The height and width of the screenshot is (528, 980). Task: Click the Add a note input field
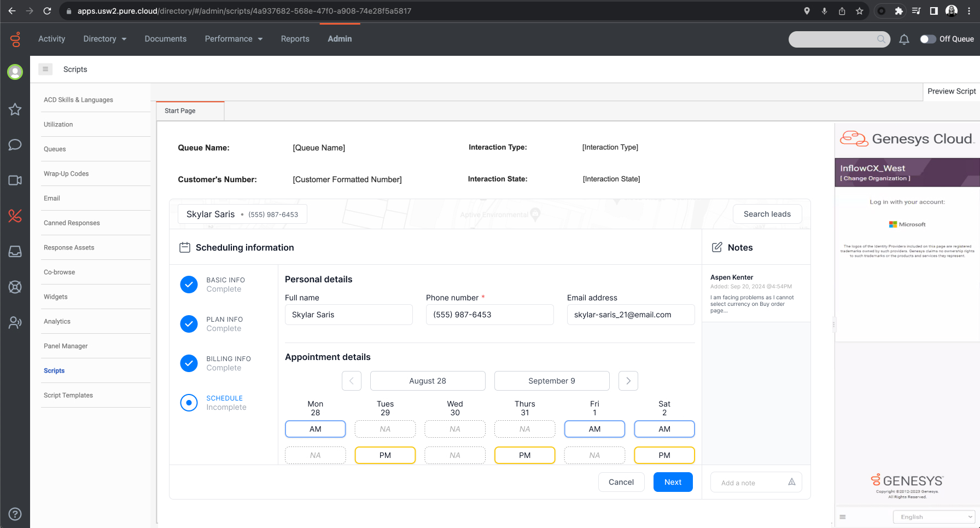click(756, 482)
